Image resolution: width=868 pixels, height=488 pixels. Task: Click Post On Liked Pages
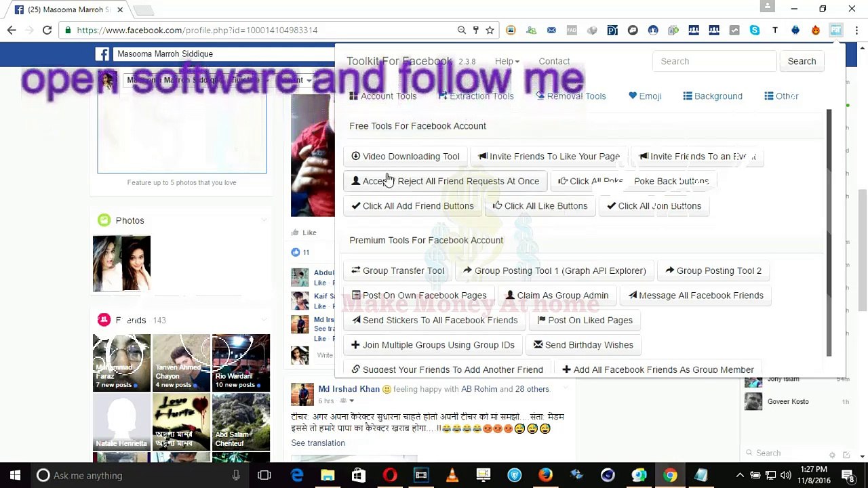(585, 320)
